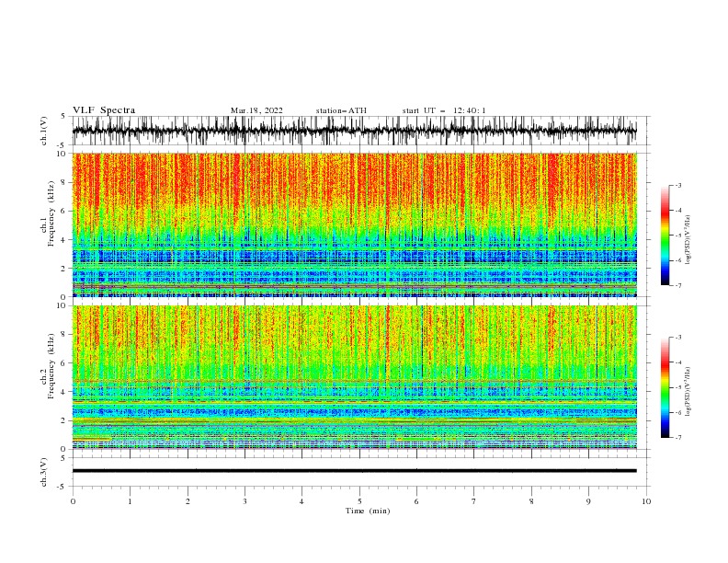Screen dimensions: 728x563
Task: Click the upper color bar legend
Action: (x=665, y=235)
